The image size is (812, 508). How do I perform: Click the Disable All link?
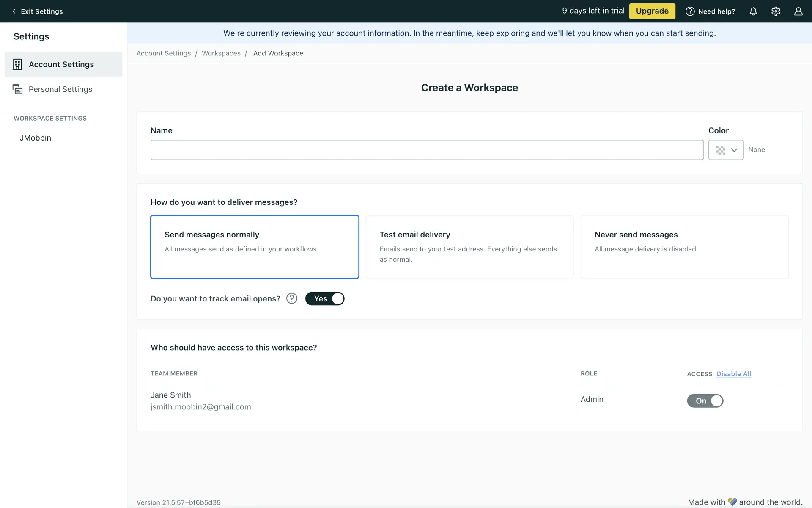click(734, 374)
